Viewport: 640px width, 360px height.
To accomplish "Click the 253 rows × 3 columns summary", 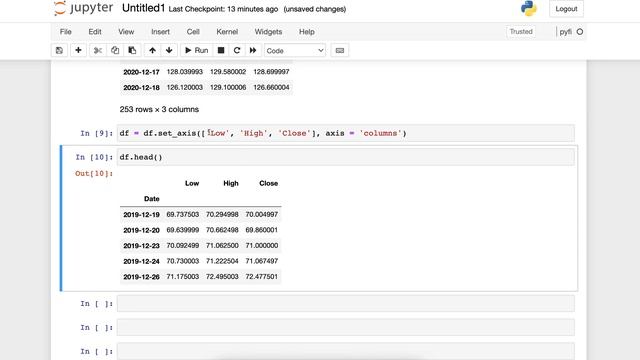I will coord(159,109).
